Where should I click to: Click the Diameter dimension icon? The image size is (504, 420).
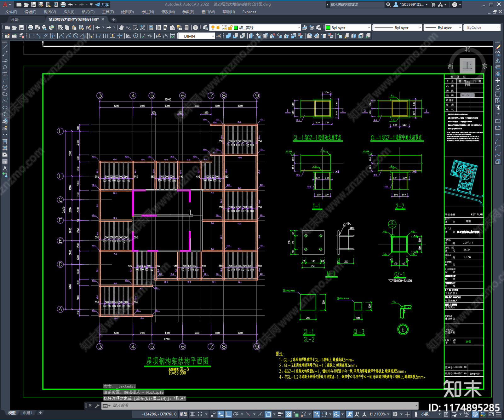[x=76, y=36]
